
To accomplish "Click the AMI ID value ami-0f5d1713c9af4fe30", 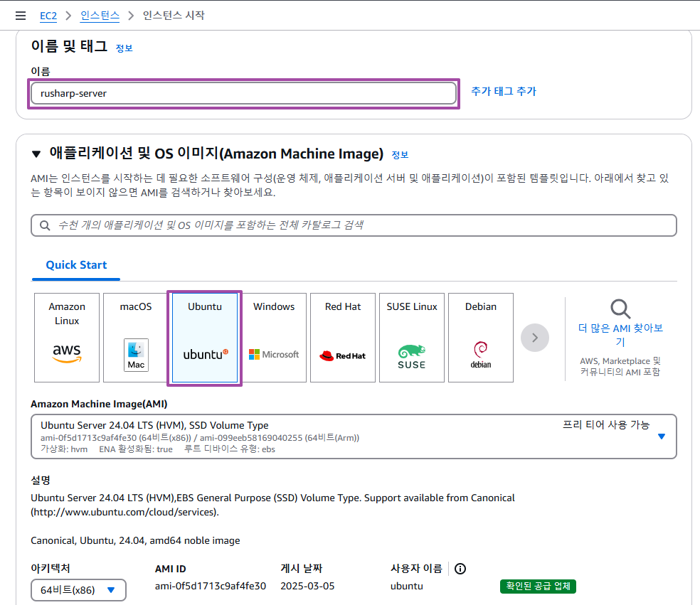I will click(x=211, y=586).
